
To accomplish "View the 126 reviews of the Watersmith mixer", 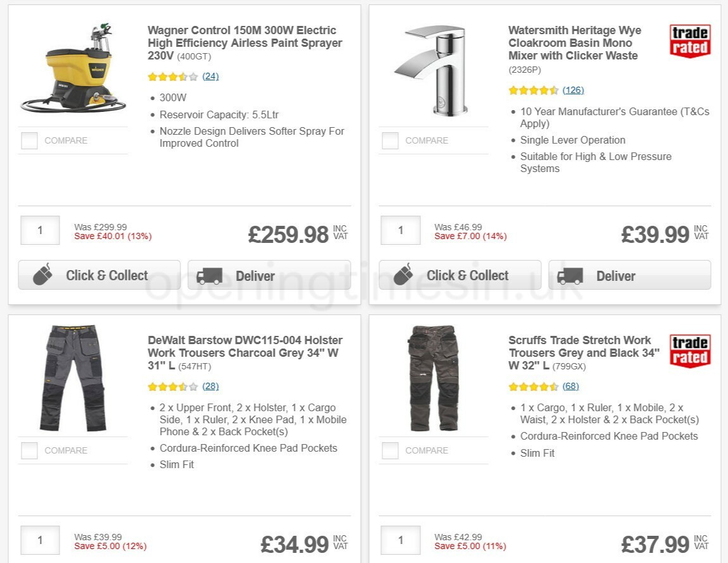I will click(573, 90).
